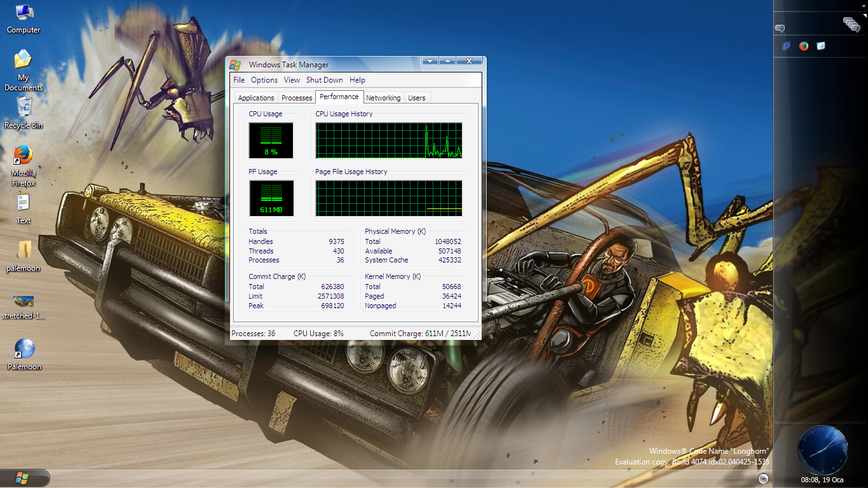Open the View menu
The image size is (868, 488).
[292, 80]
